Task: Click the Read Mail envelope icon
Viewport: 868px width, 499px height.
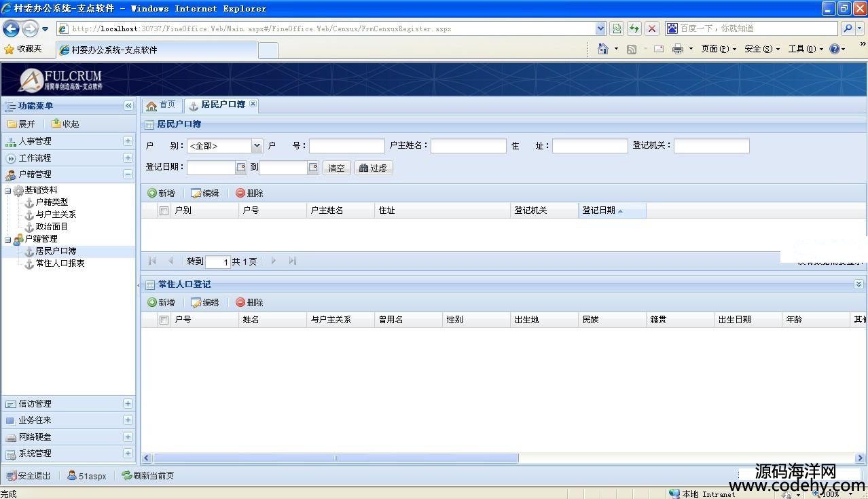Action: click(659, 49)
